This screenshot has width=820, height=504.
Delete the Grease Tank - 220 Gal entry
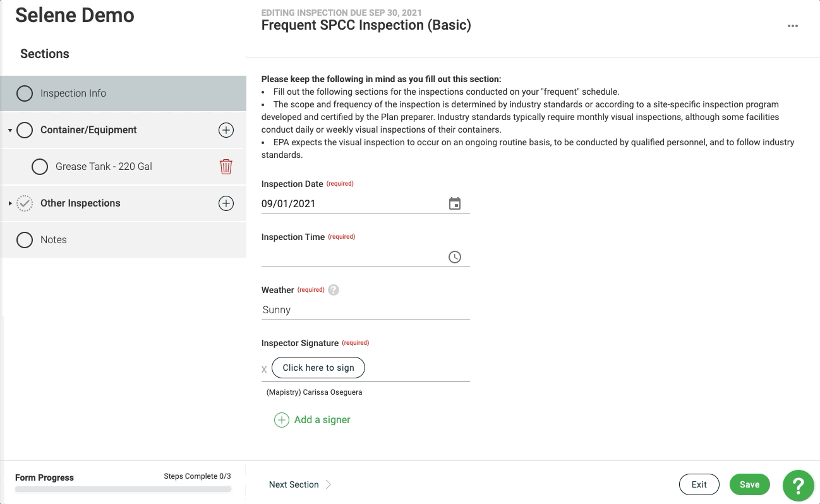pyautogui.click(x=226, y=167)
